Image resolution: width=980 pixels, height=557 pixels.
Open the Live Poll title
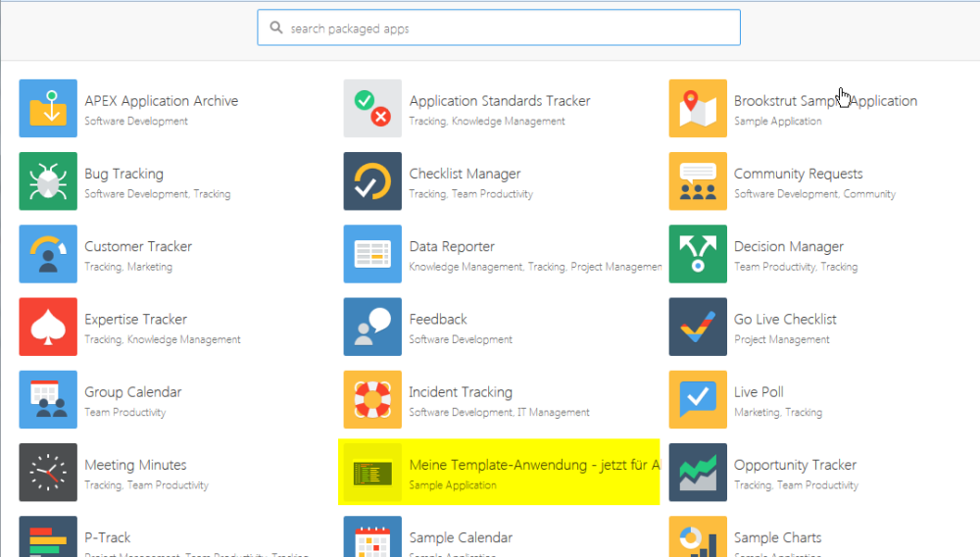pos(759,392)
